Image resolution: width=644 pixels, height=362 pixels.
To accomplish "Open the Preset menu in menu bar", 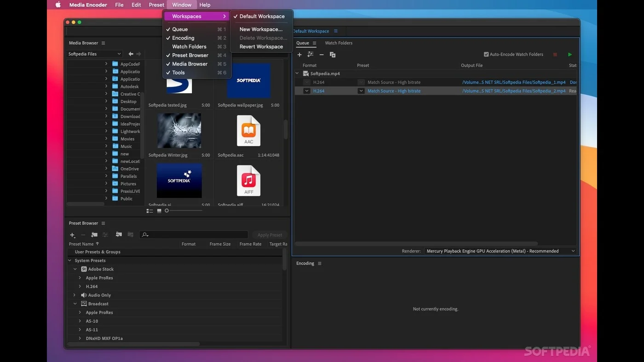I will click(x=156, y=5).
